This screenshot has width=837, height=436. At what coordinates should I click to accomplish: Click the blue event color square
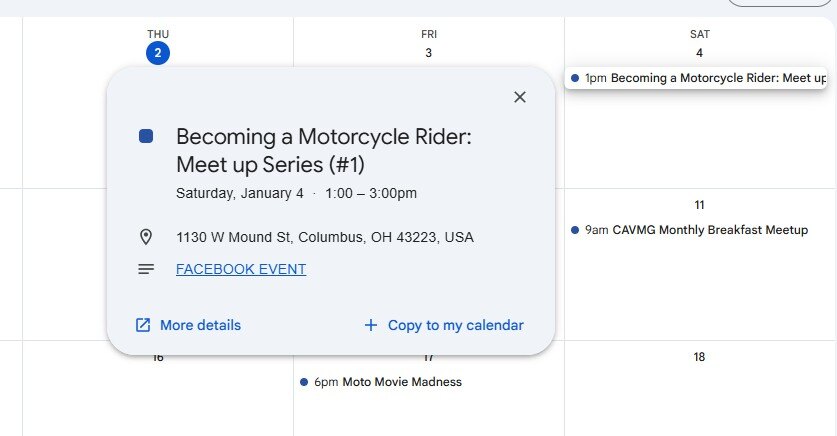(x=146, y=136)
